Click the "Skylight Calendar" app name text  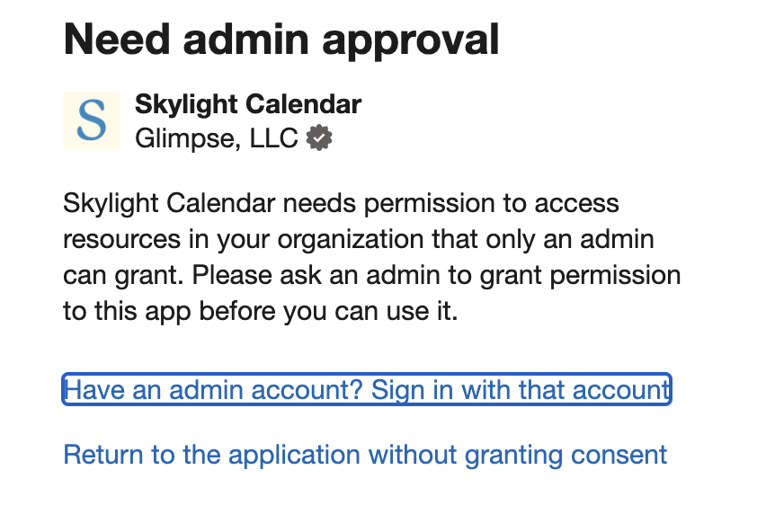(247, 104)
